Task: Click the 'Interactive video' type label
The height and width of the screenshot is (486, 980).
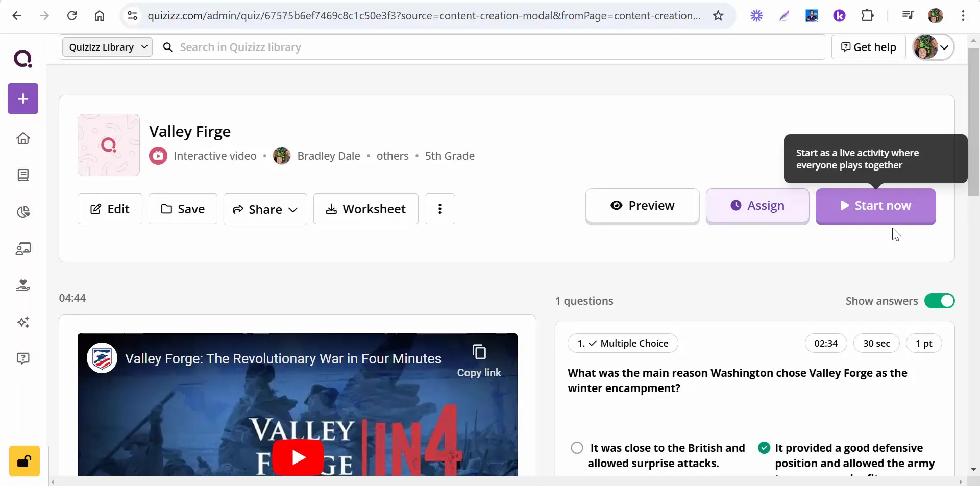Action: (x=215, y=156)
